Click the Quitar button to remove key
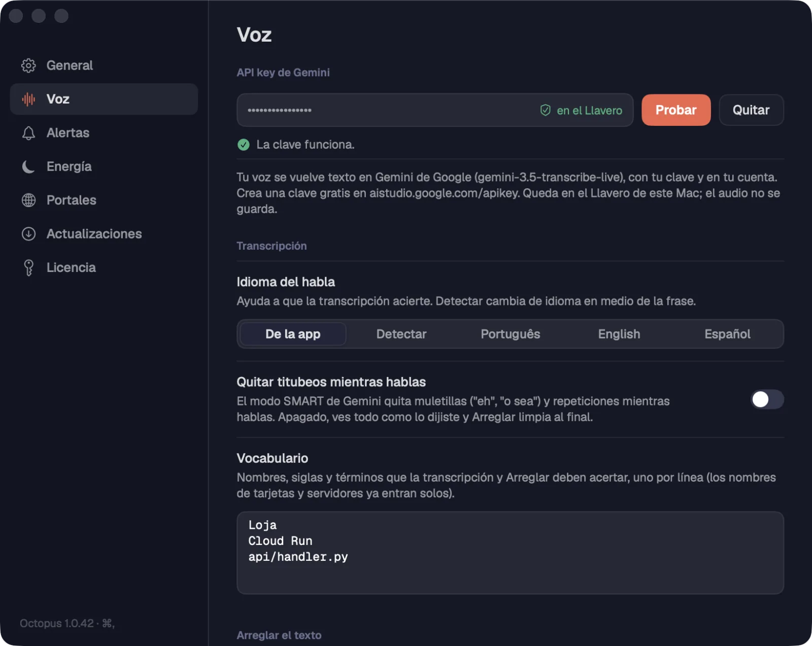The width and height of the screenshot is (812, 646). (x=751, y=110)
